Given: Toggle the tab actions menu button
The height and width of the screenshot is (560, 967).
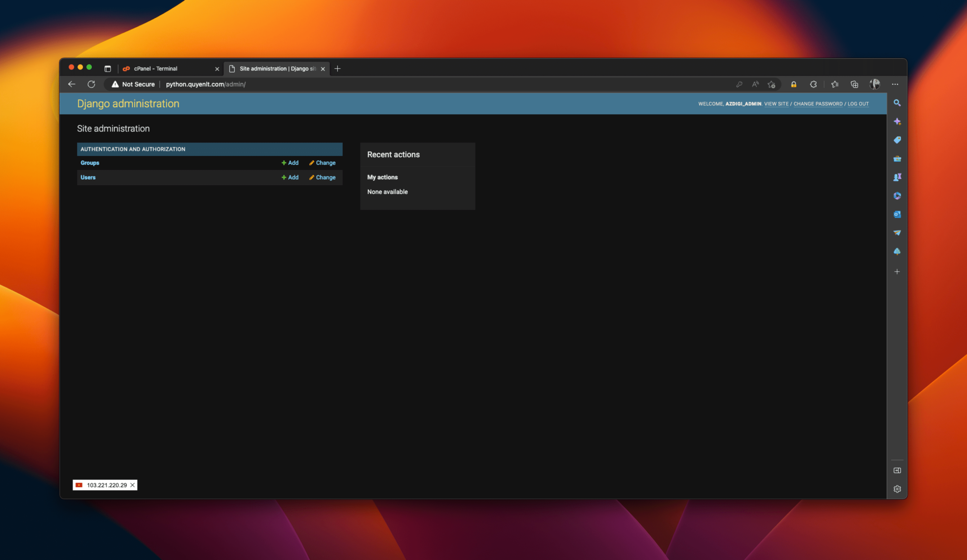Looking at the screenshot, I should 107,69.
